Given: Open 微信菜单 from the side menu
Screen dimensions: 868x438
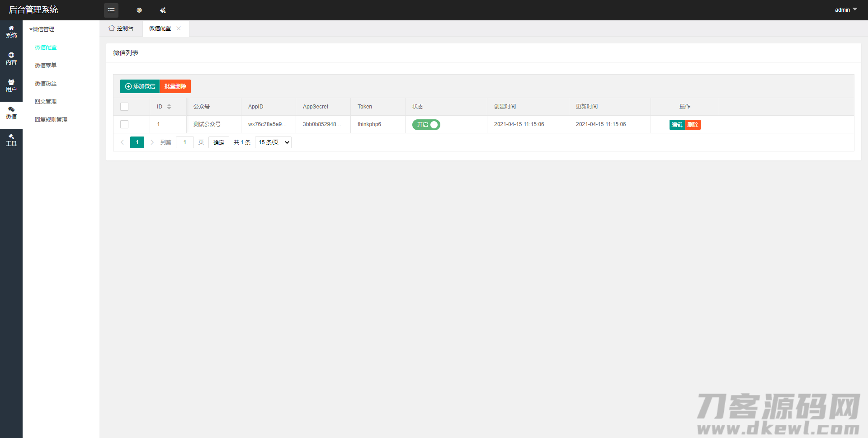Looking at the screenshot, I should click(46, 66).
